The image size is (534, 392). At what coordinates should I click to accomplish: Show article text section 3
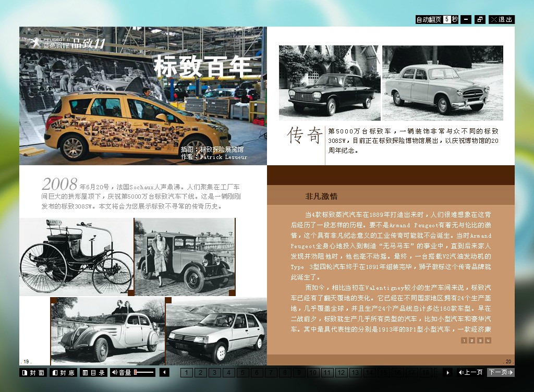480,340
